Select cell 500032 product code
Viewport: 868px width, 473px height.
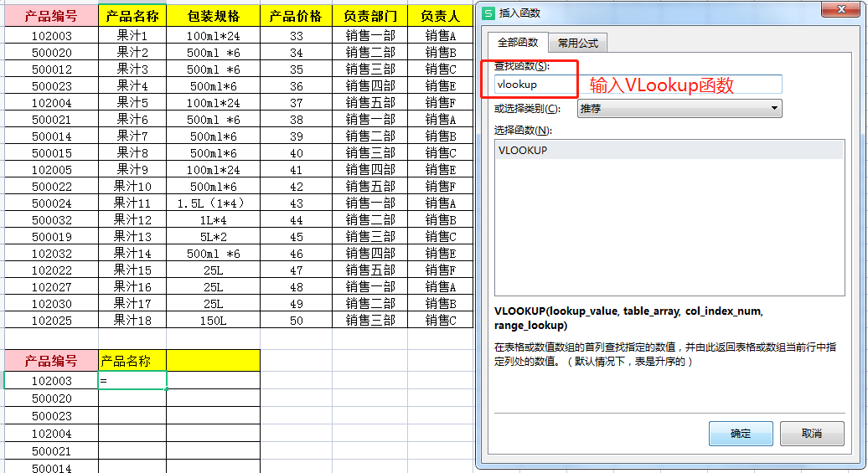pyautogui.click(x=51, y=220)
